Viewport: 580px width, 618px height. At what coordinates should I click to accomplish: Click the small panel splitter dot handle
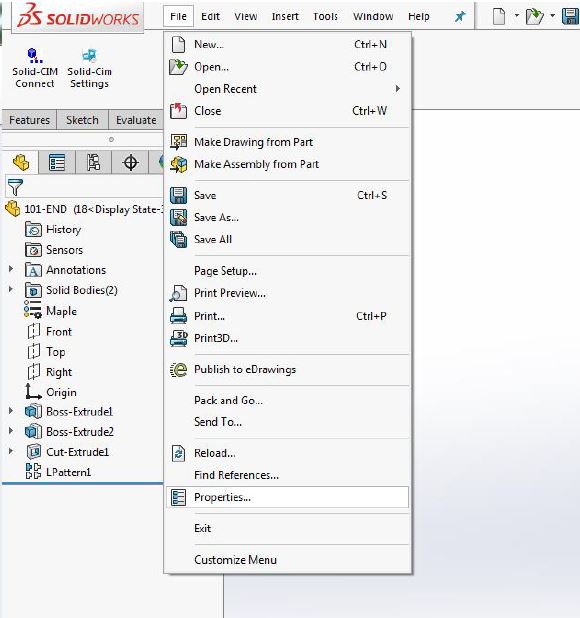pyautogui.click(x=112, y=139)
